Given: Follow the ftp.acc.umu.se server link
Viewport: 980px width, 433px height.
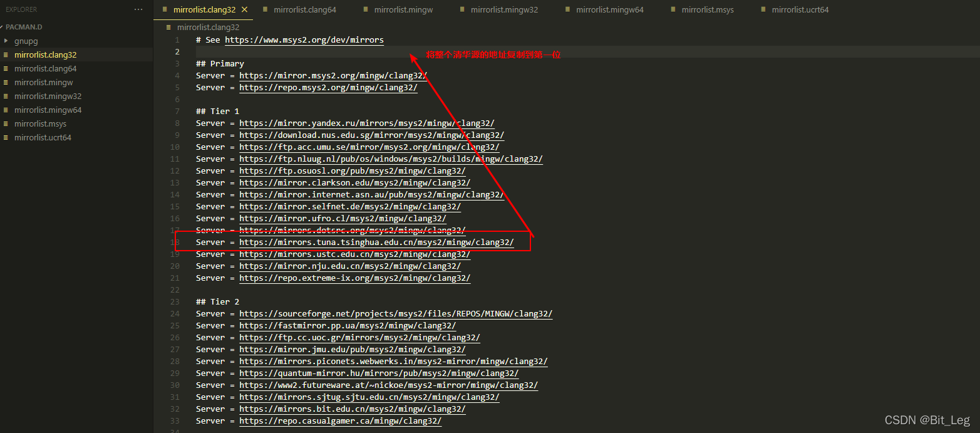Looking at the screenshot, I should (369, 147).
